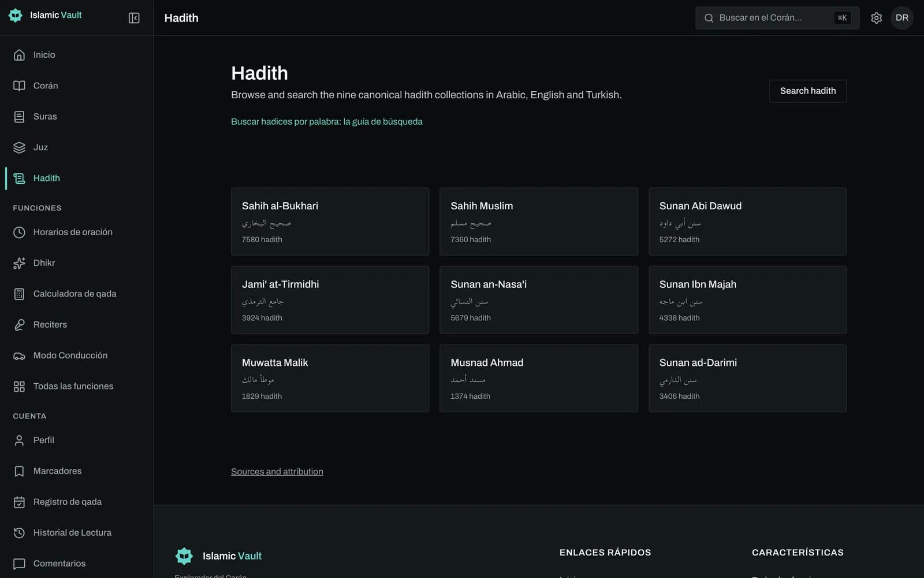Click the Todas las funciones grid icon
This screenshot has height=578, width=924.
click(x=19, y=386)
